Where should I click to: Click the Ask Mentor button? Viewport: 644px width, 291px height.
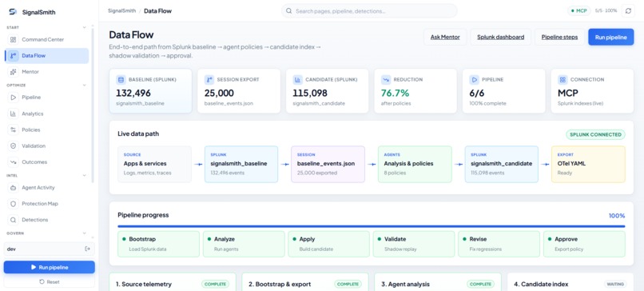(445, 37)
